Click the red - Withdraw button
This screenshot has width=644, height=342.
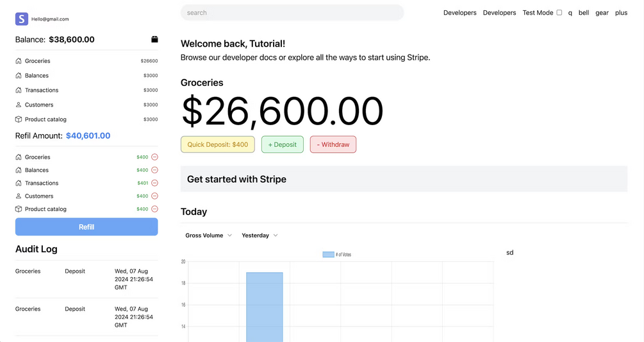pyautogui.click(x=333, y=144)
